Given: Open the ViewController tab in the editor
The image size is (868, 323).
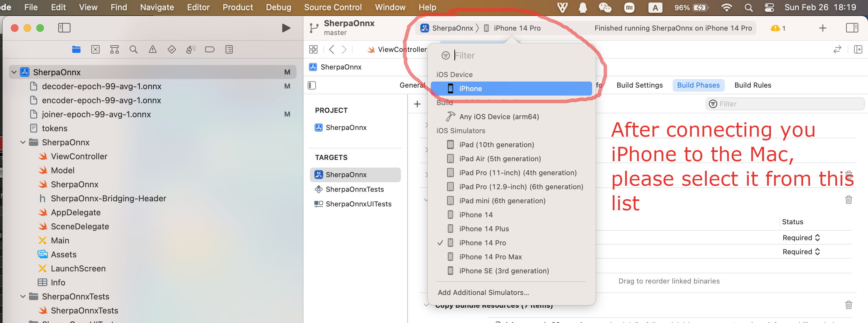Looking at the screenshot, I should tap(397, 50).
